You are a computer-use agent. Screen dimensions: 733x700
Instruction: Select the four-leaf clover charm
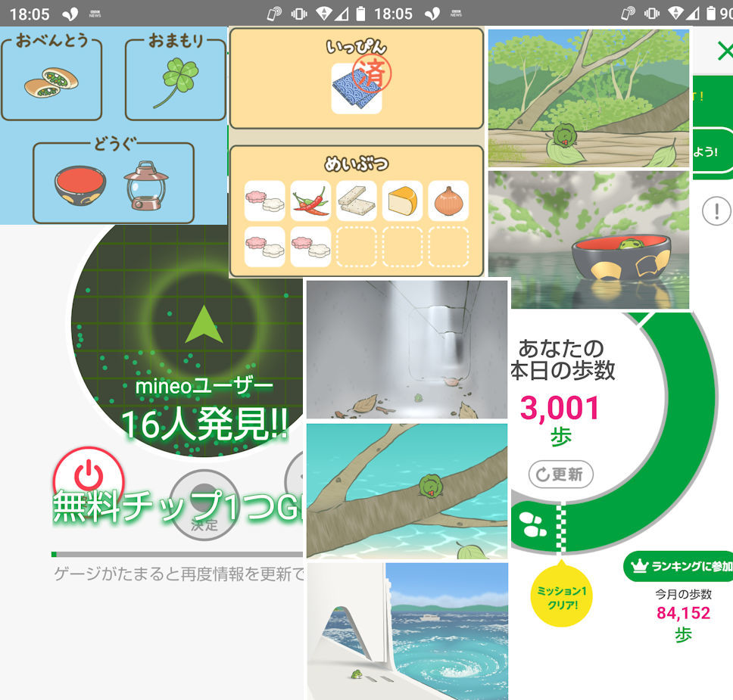176,82
